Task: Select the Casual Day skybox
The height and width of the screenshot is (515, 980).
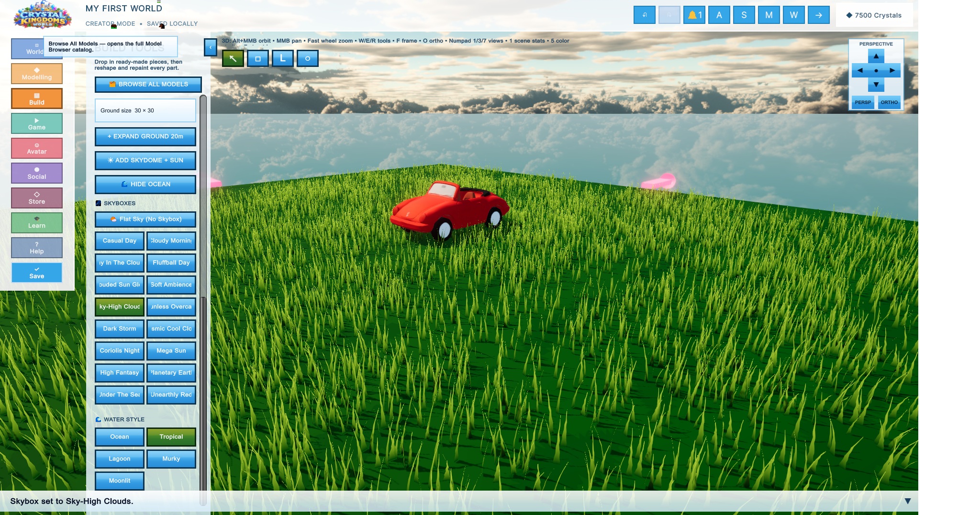Action: (x=120, y=241)
